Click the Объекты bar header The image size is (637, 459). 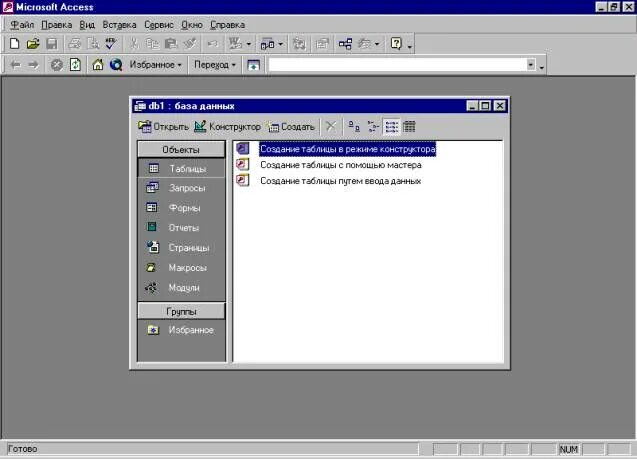click(181, 149)
